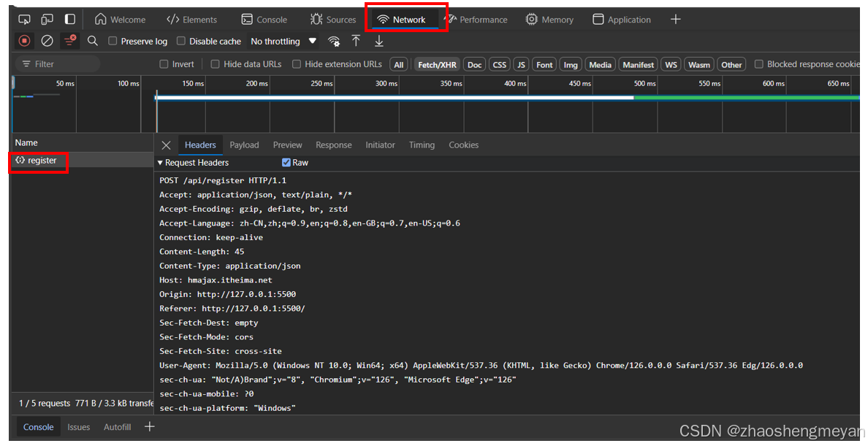Open the Headers detail tab

click(200, 145)
